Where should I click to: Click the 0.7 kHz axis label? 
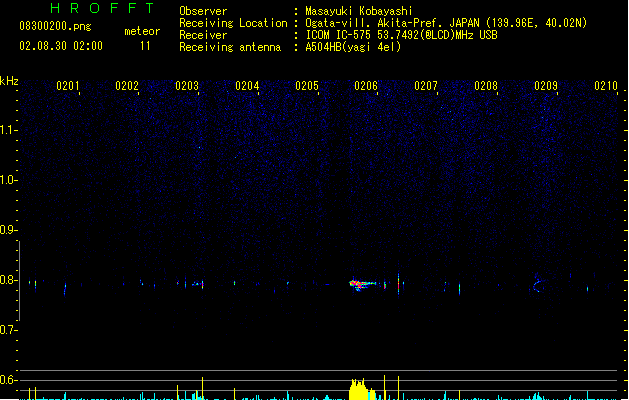click(8, 330)
